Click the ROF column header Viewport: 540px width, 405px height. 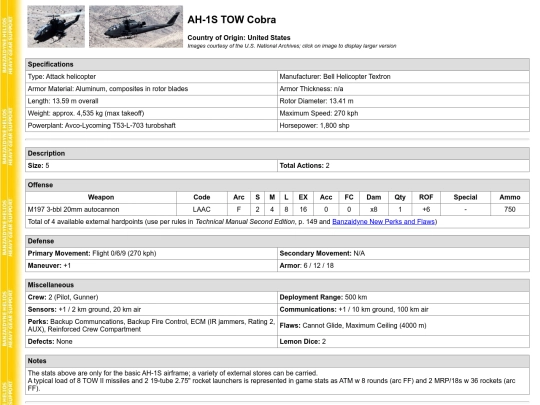(426, 197)
